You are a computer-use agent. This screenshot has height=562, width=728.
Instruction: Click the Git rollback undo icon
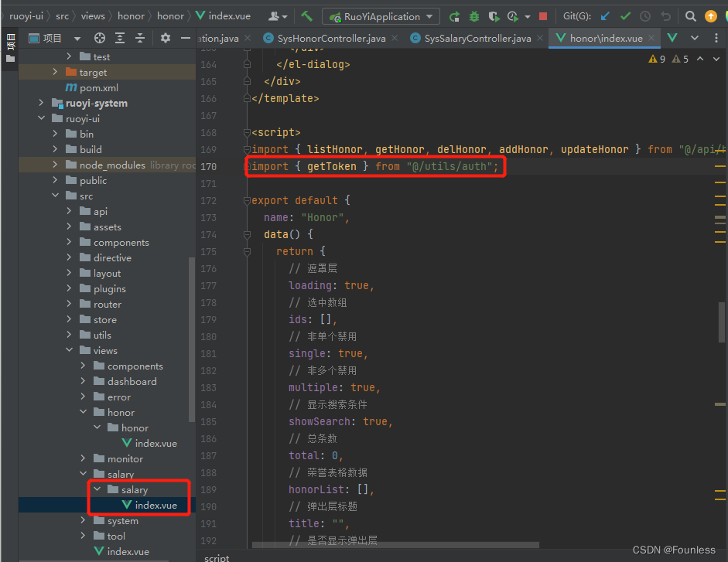(666, 17)
